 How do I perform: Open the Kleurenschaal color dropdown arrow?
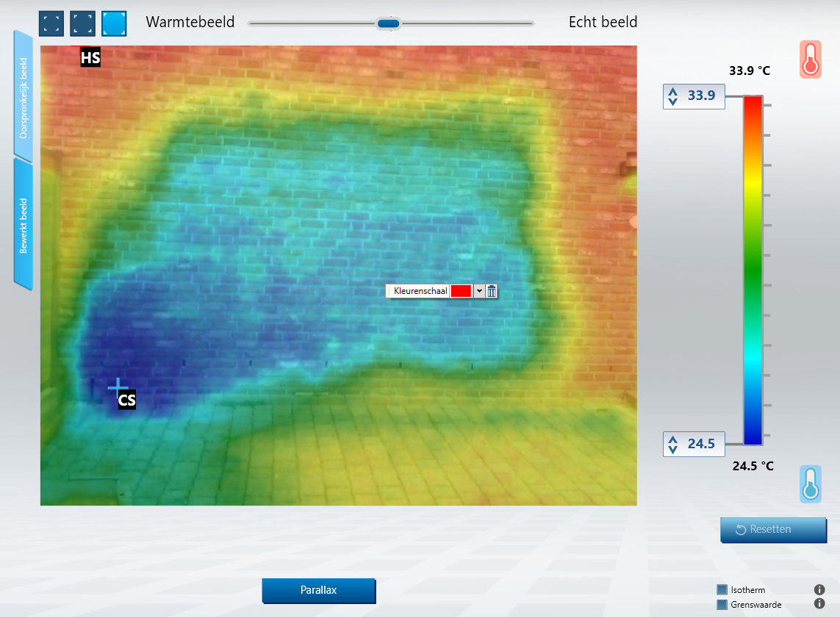pyautogui.click(x=479, y=291)
